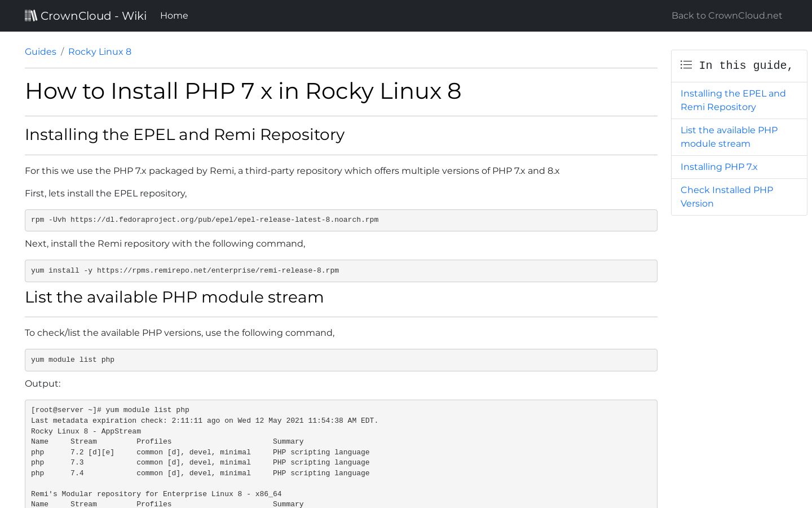The image size is (812, 508).
Task: Click the 'Installing the EPEL and Remi Repository' heading
Action: coord(184,135)
